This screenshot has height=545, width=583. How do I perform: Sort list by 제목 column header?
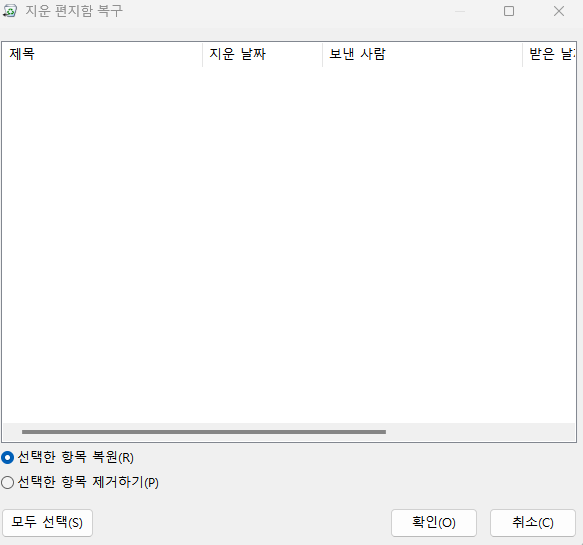tap(102, 54)
